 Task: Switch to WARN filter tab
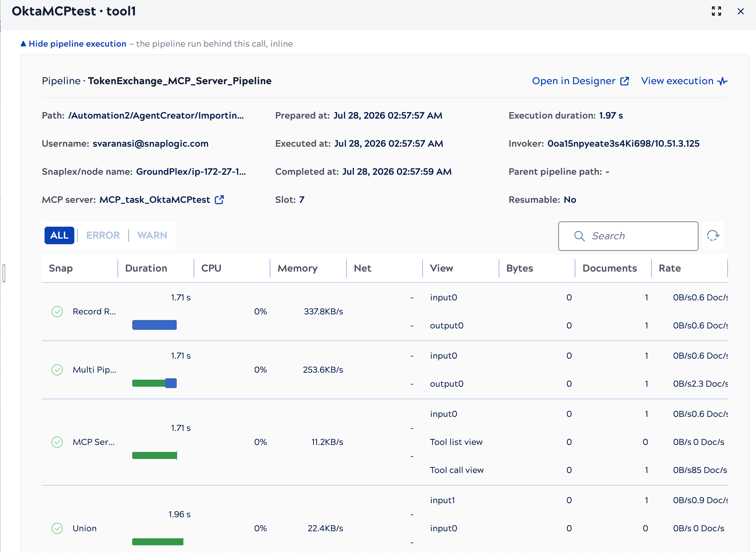[152, 235]
